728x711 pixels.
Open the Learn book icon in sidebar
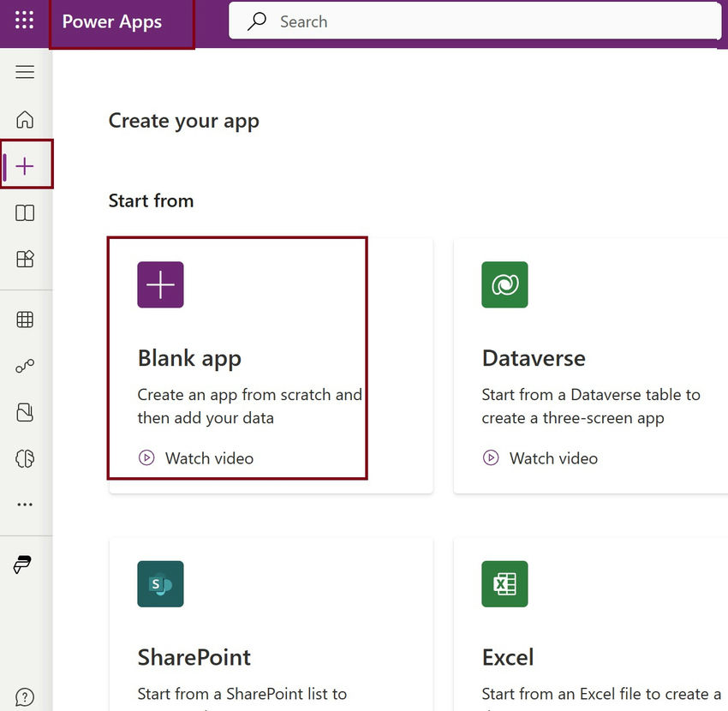(25, 212)
